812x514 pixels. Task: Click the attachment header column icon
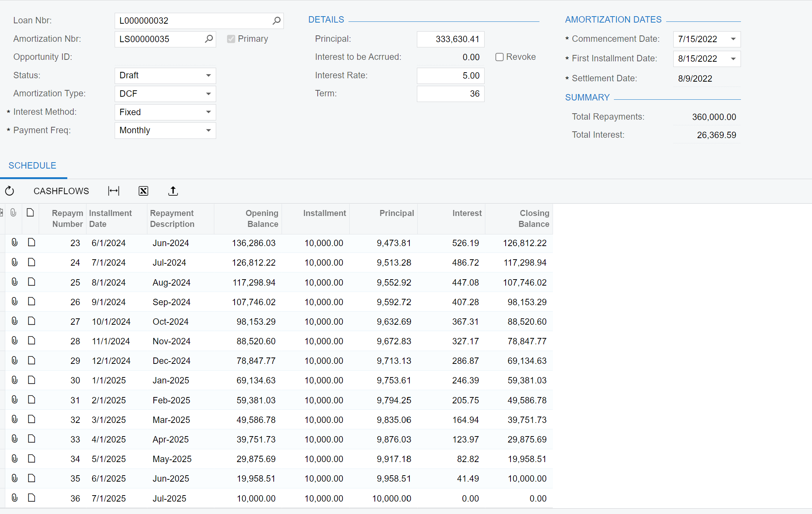pos(13,213)
